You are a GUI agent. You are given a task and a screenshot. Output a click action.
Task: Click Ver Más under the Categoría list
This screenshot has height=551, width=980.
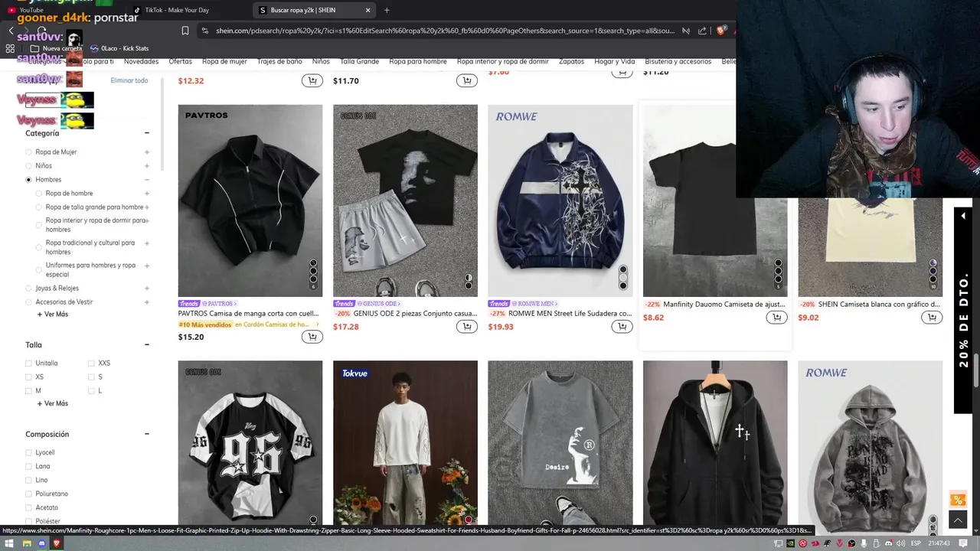coord(52,315)
